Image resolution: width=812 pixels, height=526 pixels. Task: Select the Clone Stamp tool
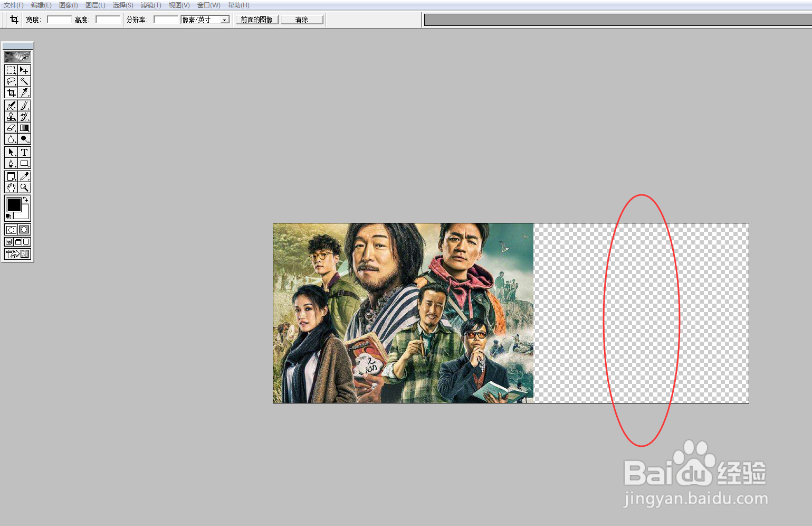11,117
